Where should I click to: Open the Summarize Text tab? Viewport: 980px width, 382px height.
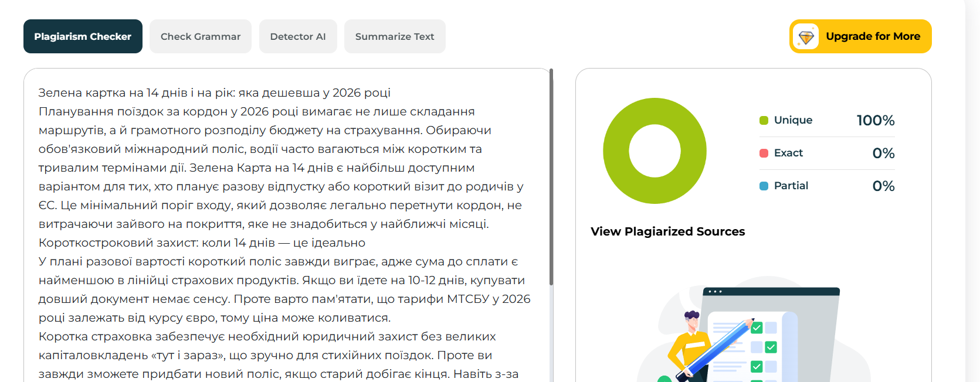click(395, 36)
